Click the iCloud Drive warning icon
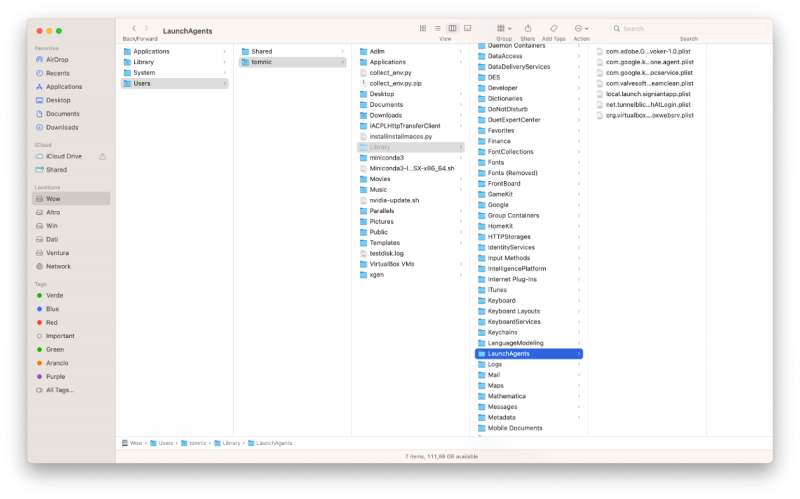Image resolution: width=800 pixels, height=499 pixels. point(103,157)
